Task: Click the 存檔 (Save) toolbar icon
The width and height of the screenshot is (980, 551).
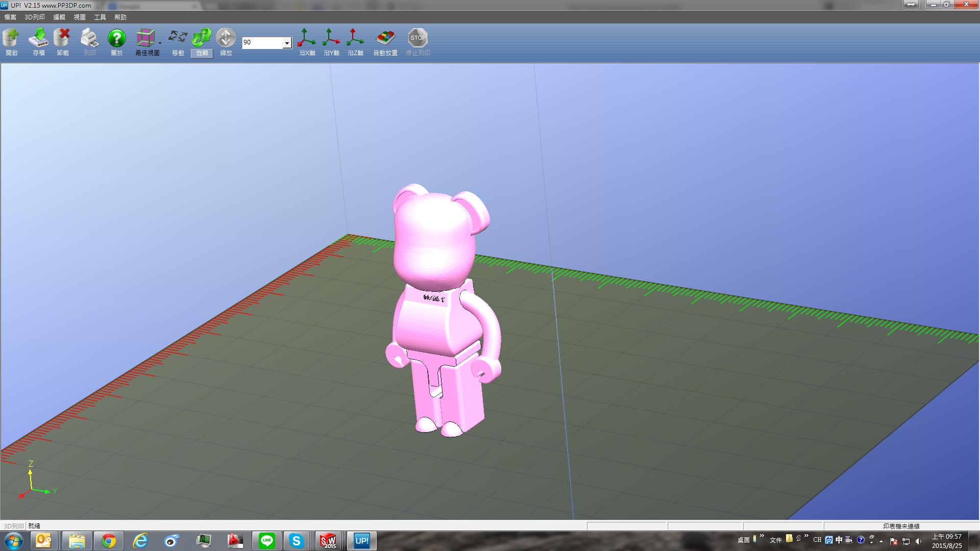Action: click(x=38, y=38)
